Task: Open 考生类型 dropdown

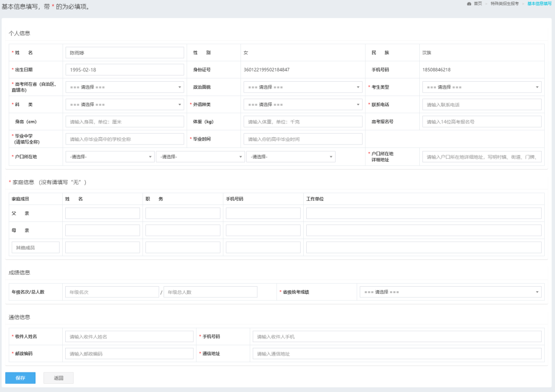Action: coord(482,87)
